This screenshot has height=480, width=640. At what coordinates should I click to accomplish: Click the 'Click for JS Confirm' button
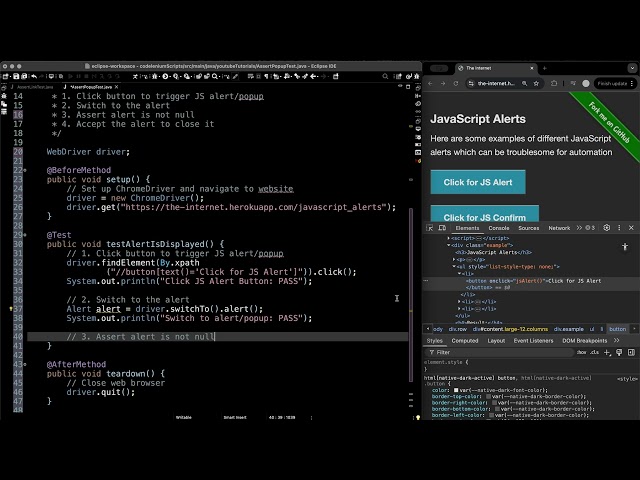484,214
